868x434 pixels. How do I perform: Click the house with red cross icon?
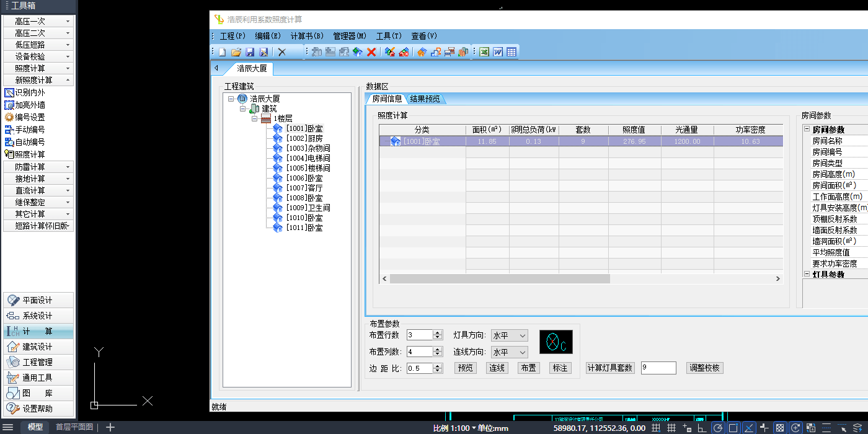coord(404,53)
